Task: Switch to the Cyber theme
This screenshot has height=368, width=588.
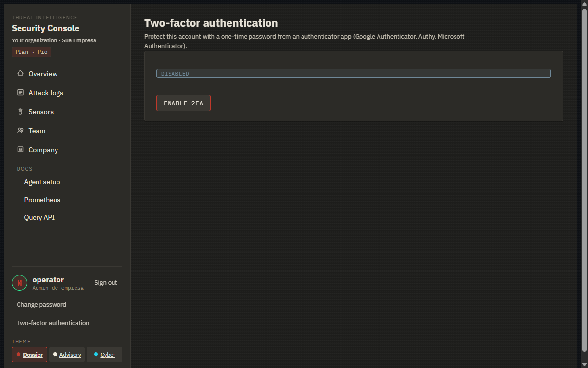Action: point(104,354)
